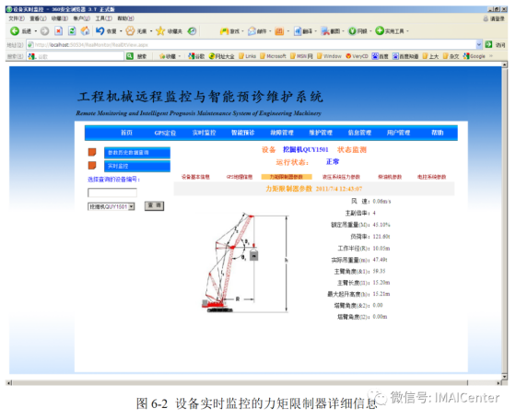Click the Screenshot scissors icon
The image size is (516, 420).
(x=325, y=31)
